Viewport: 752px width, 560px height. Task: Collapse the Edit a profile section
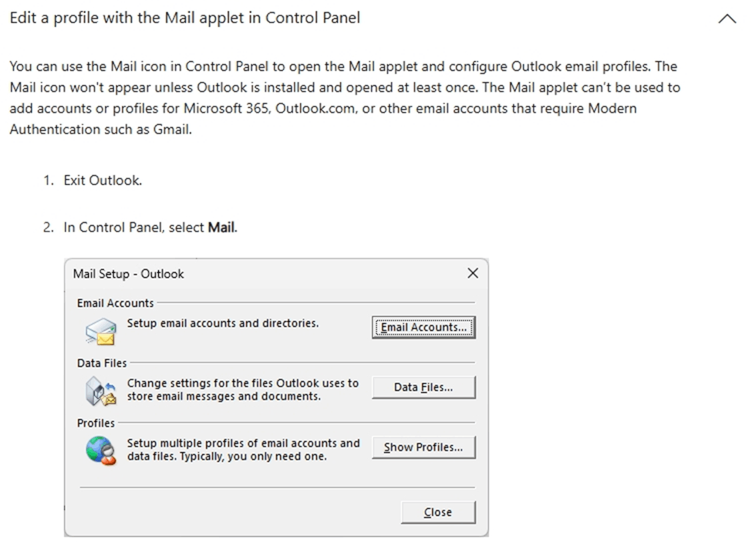[726, 17]
